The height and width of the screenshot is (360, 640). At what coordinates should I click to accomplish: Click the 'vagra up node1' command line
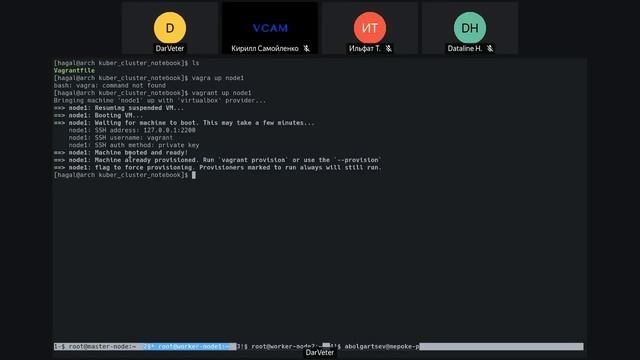149,78
